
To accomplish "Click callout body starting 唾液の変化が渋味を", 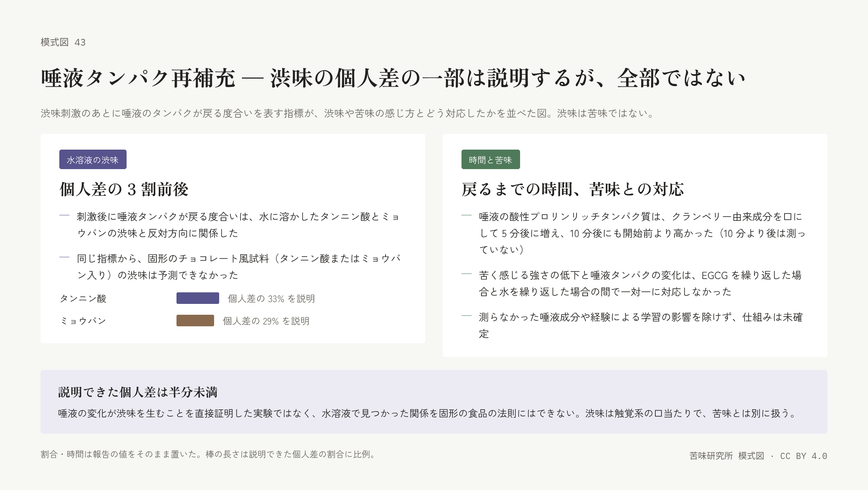I will pos(428,413).
